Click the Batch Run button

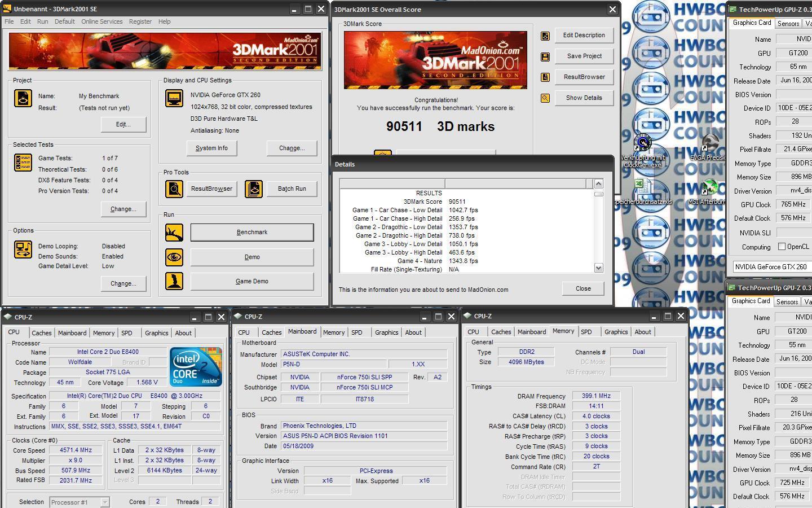[292, 189]
